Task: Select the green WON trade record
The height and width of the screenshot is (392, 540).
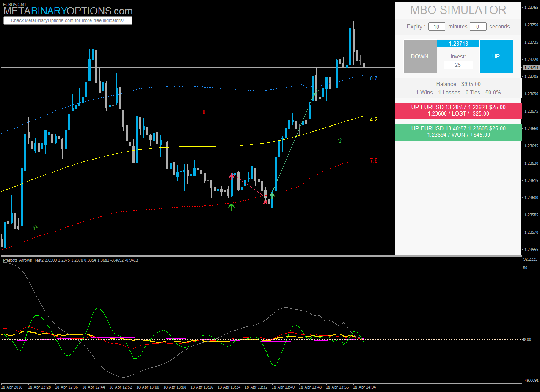Action: tap(458, 132)
